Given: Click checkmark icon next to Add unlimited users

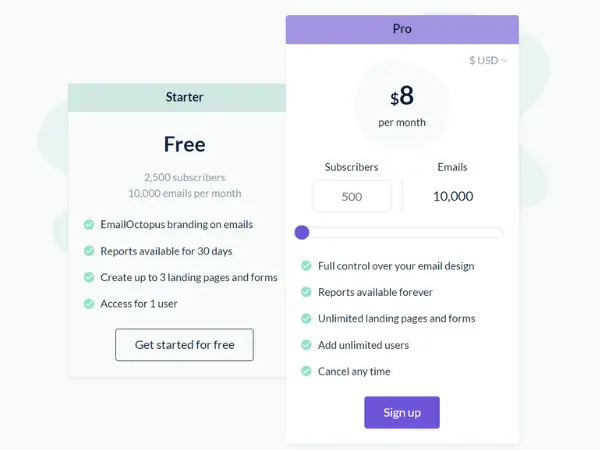Looking at the screenshot, I should (306, 345).
